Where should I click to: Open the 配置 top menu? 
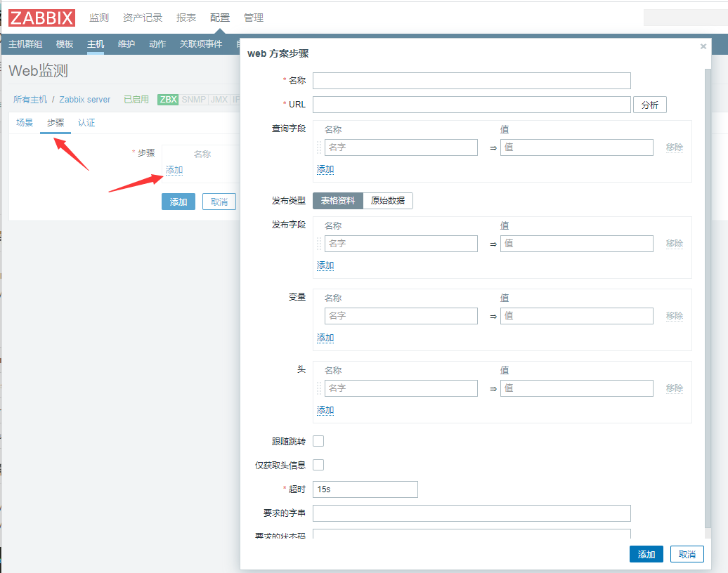220,18
